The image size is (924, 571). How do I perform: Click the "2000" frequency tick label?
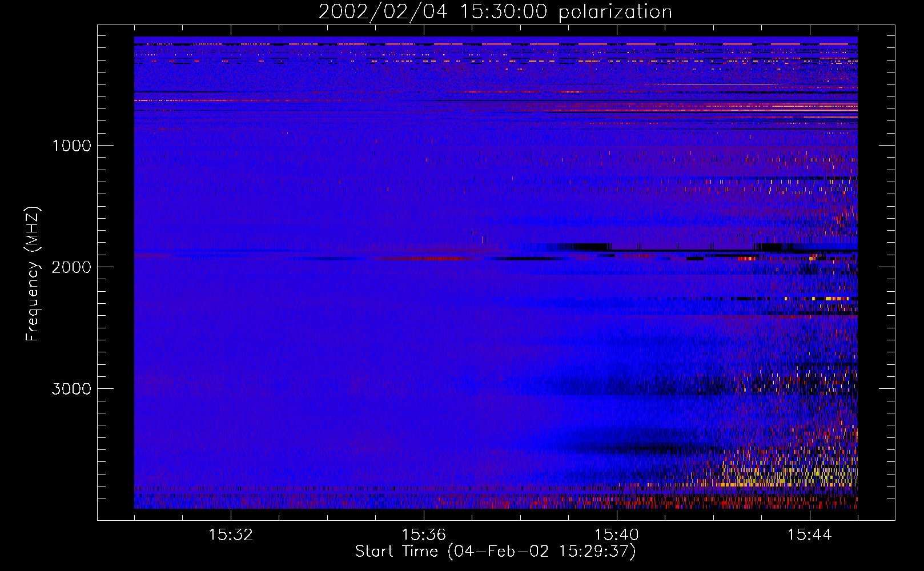(x=71, y=267)
